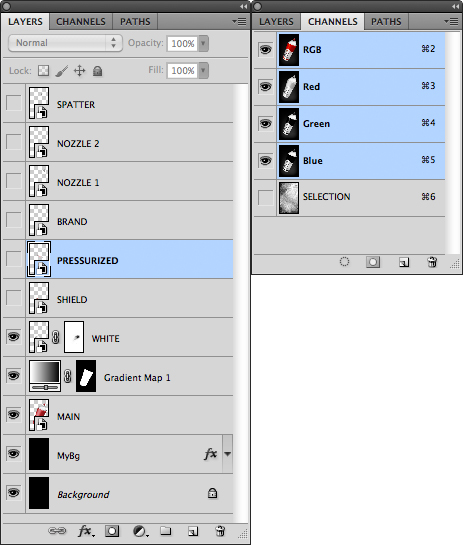Screen dimensions: 463x545
Task: Open layer style fx button at Layers panel bottom
Action: (86, 531)
